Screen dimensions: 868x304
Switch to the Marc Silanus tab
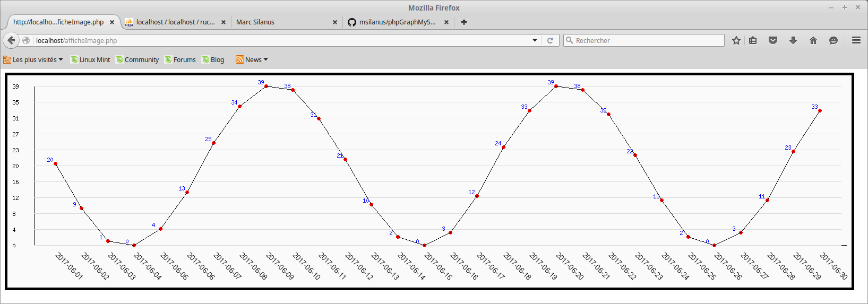pos(281,22)
